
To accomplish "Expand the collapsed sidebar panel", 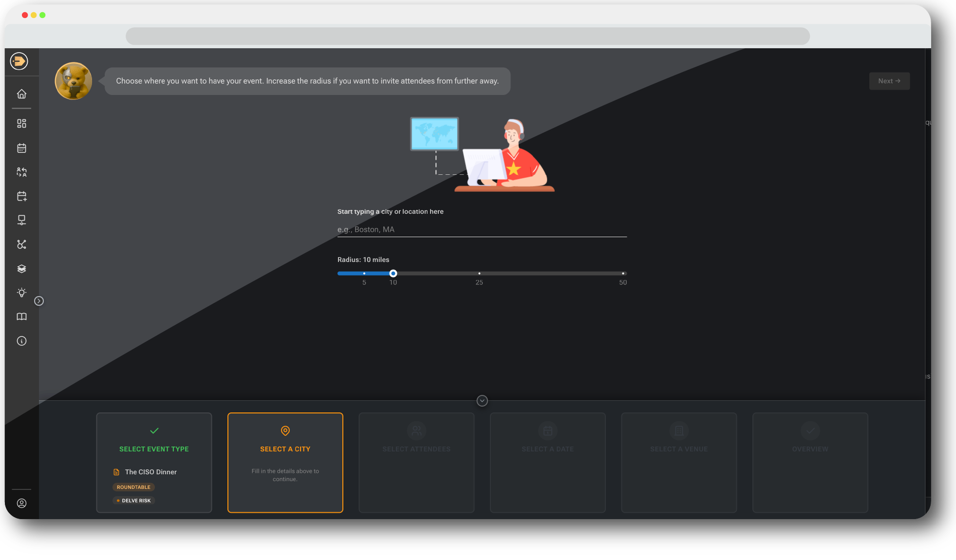I will click(39, 301).
